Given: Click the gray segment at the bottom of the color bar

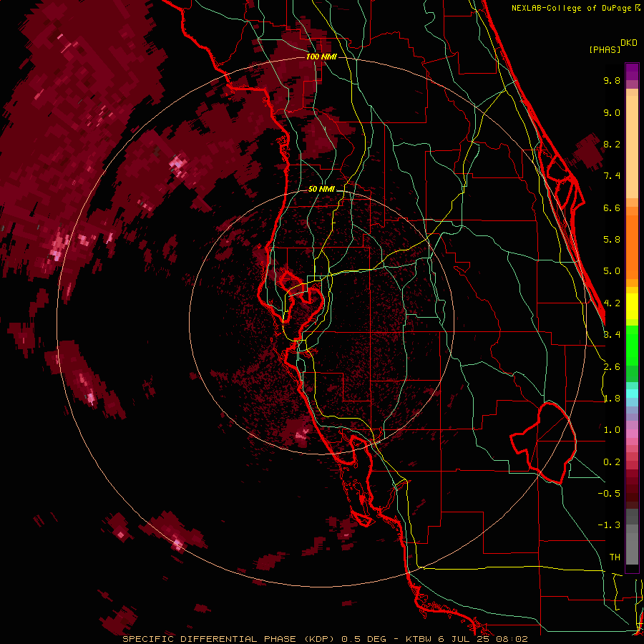Looking at the screenshot, I should pyautogui.click(x=632, y=546).
